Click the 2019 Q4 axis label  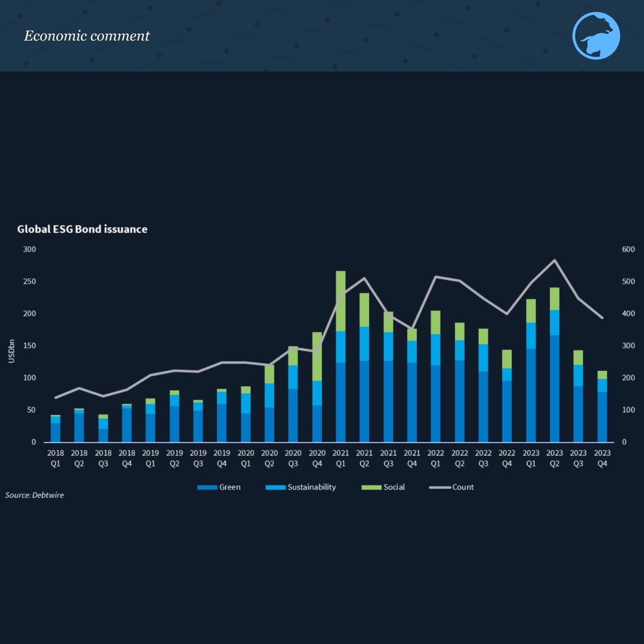pyautogui.click(x=222, y=458)
